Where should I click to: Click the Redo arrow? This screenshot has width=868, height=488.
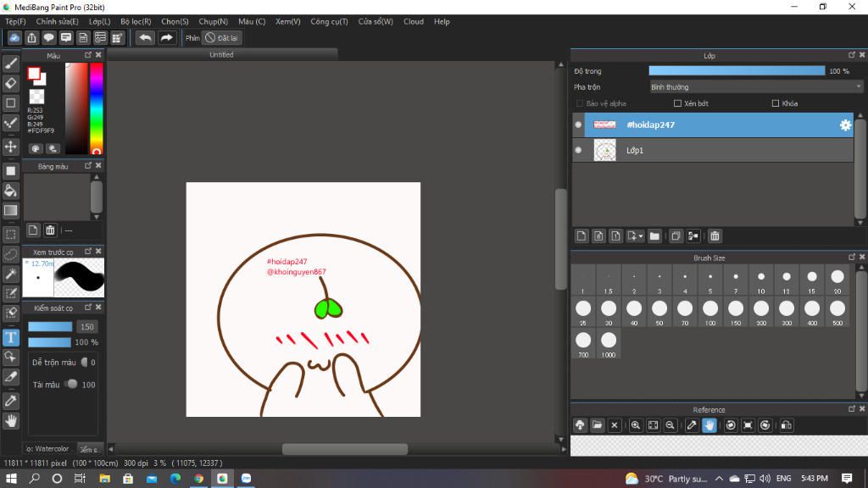pyautogui.click(x=166, y=37)
